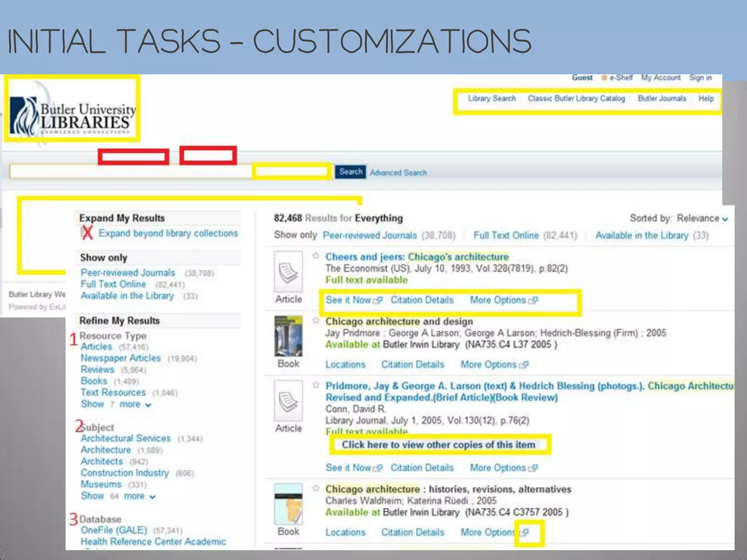Refine by Books resource type
Screen dimensions: 747x560
(94, 381)
